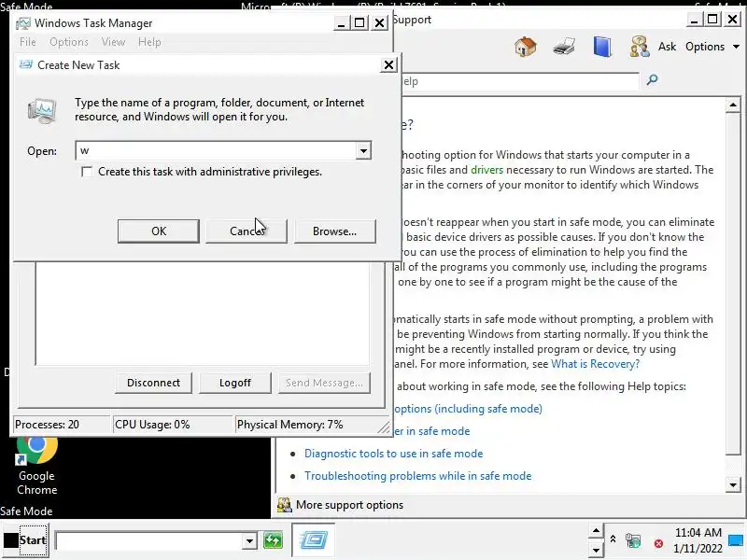Screen dimensions: 747x560
Task: Open Help and Support home icon
Action: click(526, 47)
